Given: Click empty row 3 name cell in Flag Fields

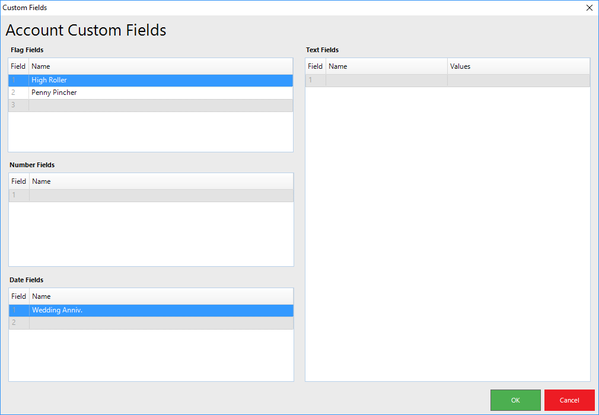Looking at the screenshot, I should point(161,105).
